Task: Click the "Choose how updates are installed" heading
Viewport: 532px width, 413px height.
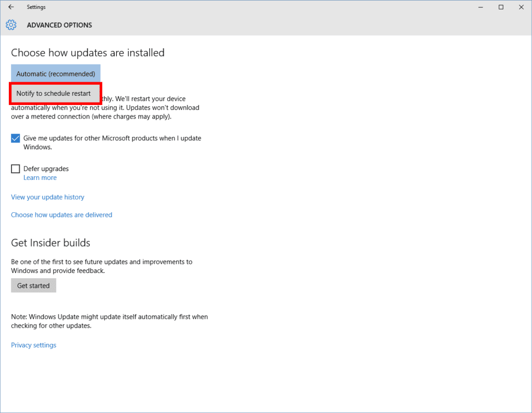Action: (88, 53)
